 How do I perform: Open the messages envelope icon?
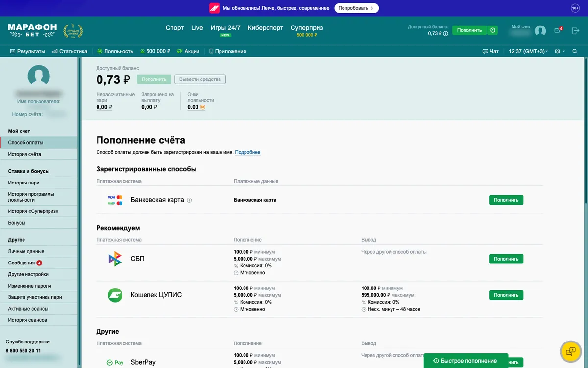(558, 30)
